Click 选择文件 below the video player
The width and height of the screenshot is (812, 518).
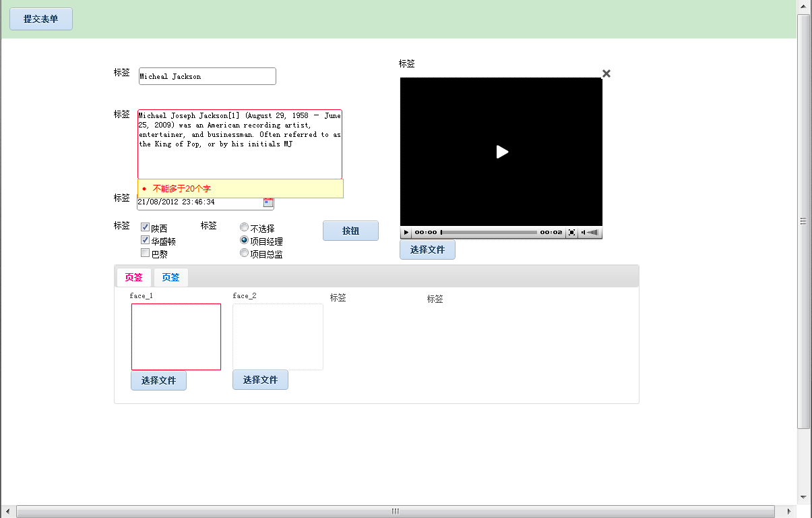427,250
